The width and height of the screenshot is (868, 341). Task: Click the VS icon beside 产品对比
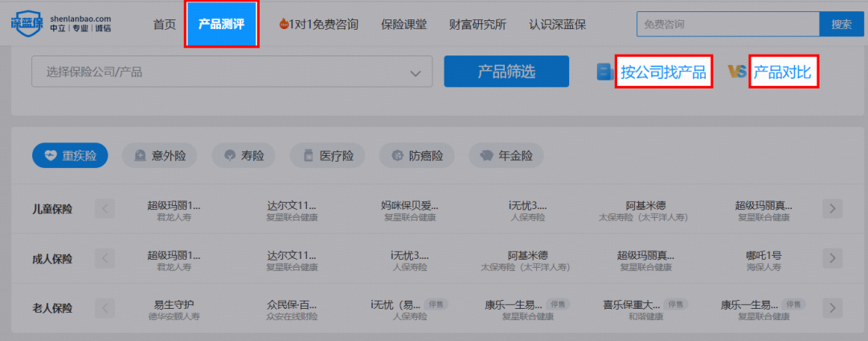(737, 72)
